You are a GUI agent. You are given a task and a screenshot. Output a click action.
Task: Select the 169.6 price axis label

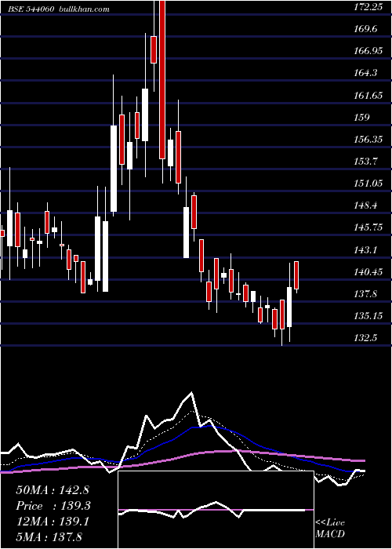click(366, 29)
